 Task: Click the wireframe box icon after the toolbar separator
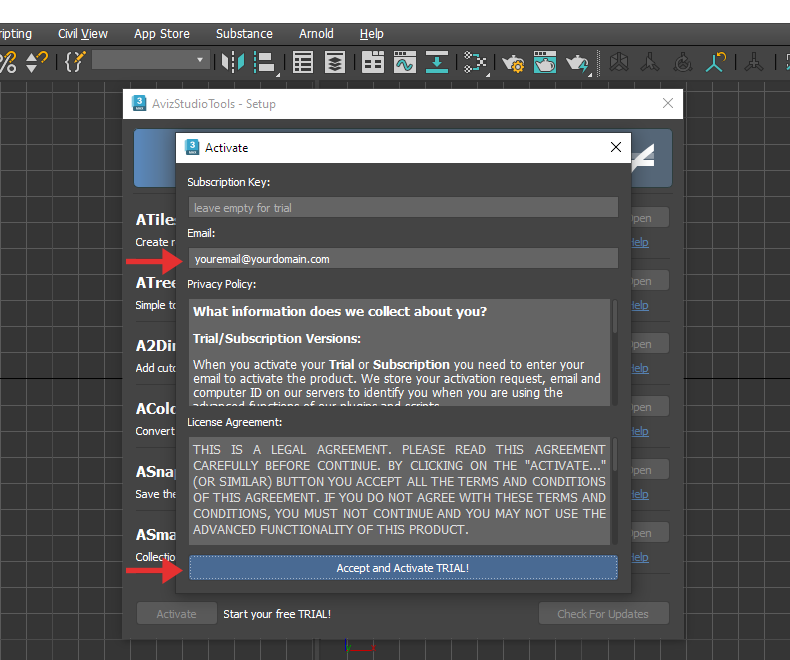pos(619,62)
